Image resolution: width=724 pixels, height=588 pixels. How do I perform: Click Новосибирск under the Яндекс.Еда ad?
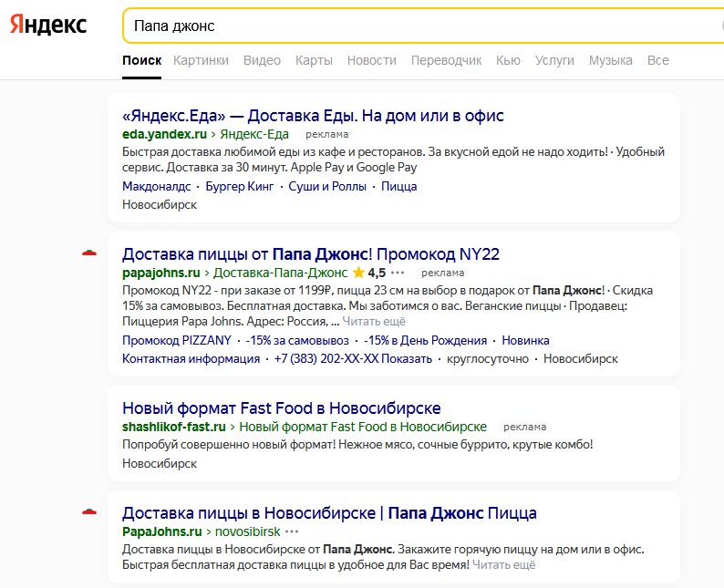click(x=160, y=205)
